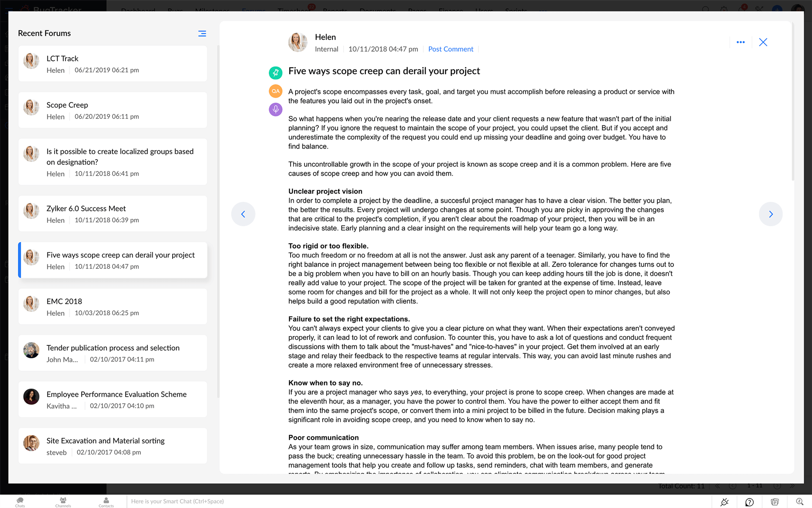This screenshot has height=508, width=812.
Task: Open the Zylker 6.0 Success Meet forum
Action: pyautogui.click(x=112, y=213)
